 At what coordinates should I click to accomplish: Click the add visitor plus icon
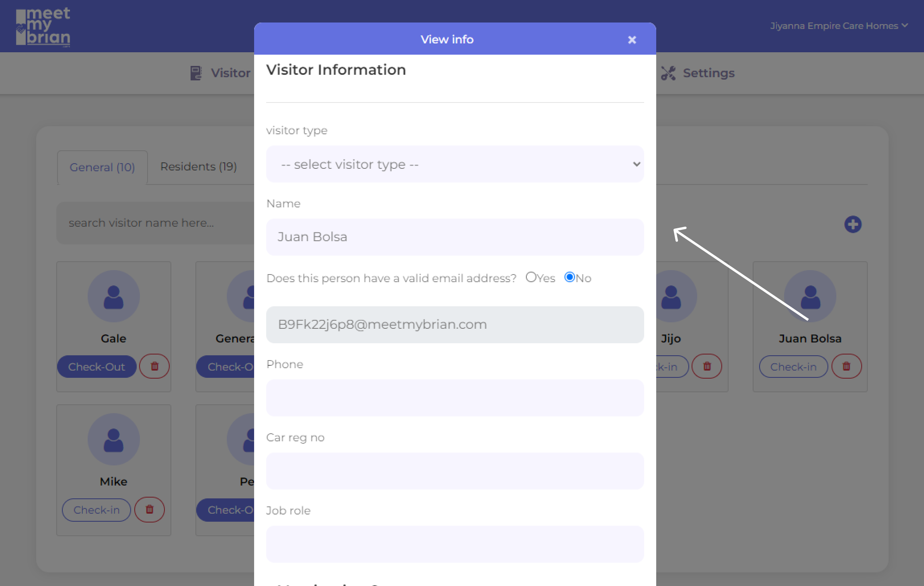pyautogui.click(x=852, y=224)
